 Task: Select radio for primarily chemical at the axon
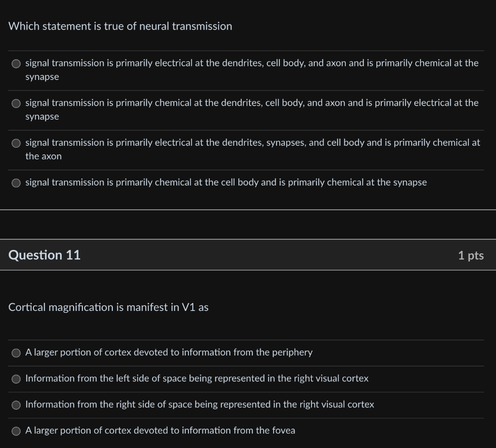pyautogui.click(x=16, y=143)
